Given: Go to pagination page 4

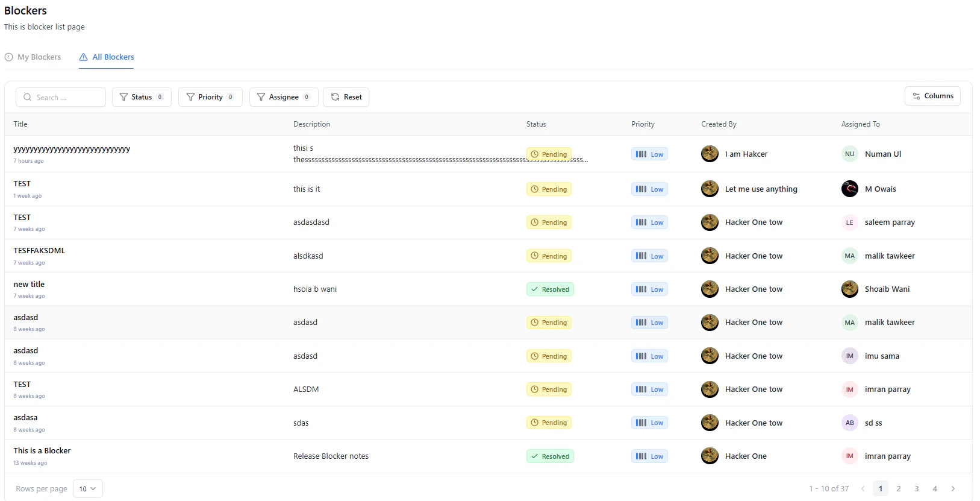Looking at the screenshot, I should pos(935,489).
